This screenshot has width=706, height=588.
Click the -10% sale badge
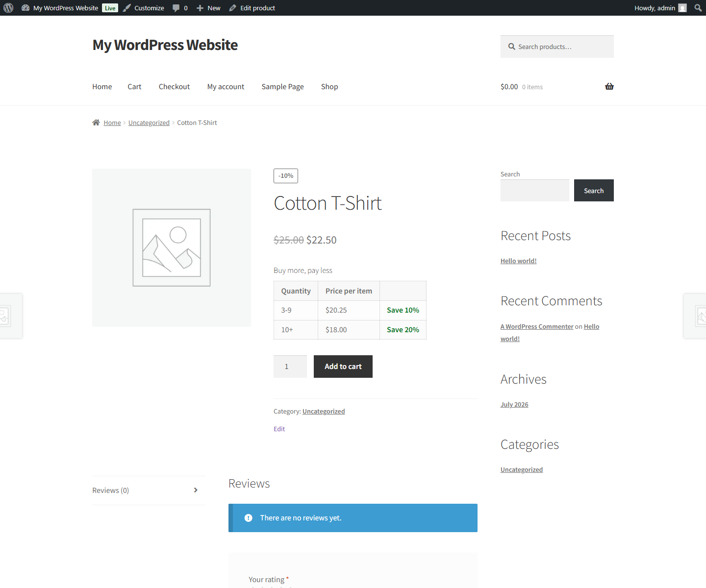[286, 176]
